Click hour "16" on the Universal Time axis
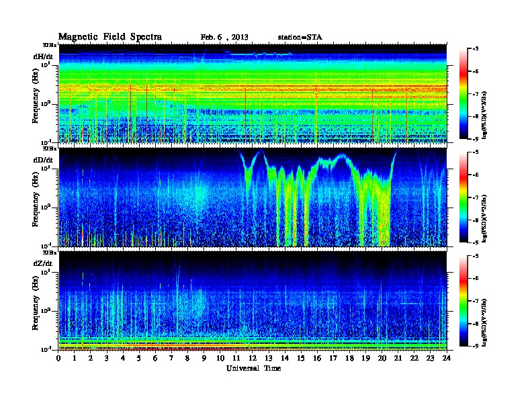 point(317,358)
